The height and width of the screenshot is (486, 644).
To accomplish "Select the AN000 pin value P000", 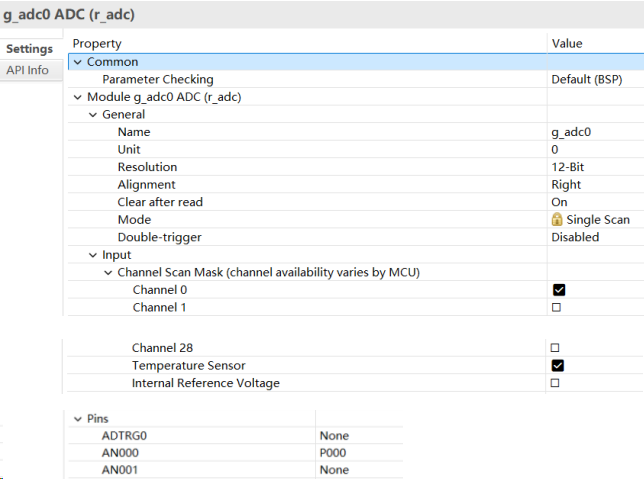I will pos(333,453).
